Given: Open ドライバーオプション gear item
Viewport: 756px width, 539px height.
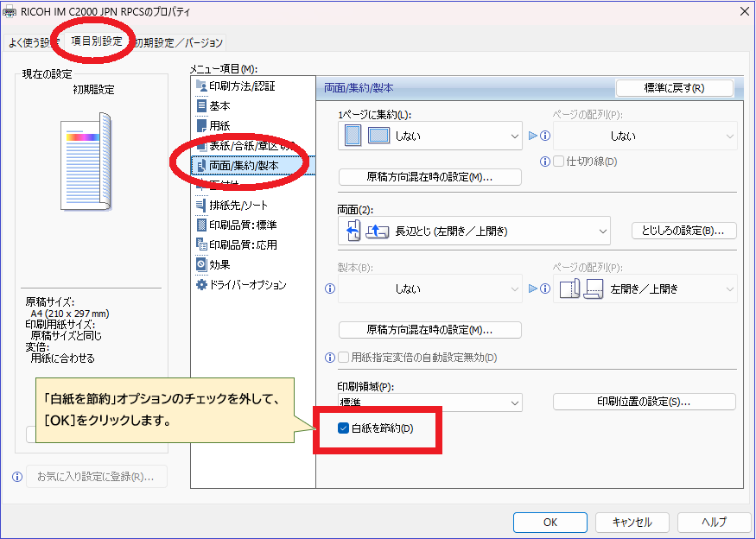Looking at the screenshot, I should [240, 284].
